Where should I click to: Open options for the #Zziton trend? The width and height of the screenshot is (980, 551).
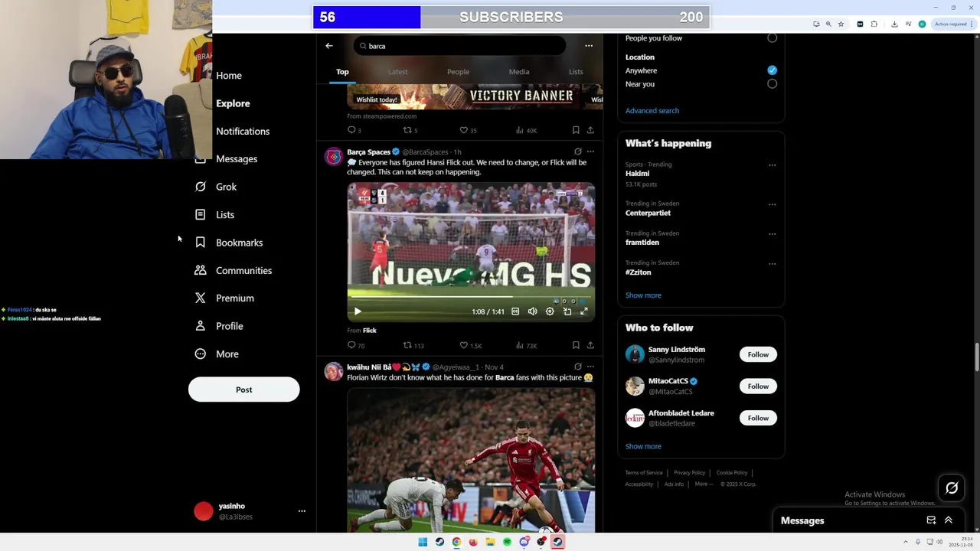click(772, 264)
